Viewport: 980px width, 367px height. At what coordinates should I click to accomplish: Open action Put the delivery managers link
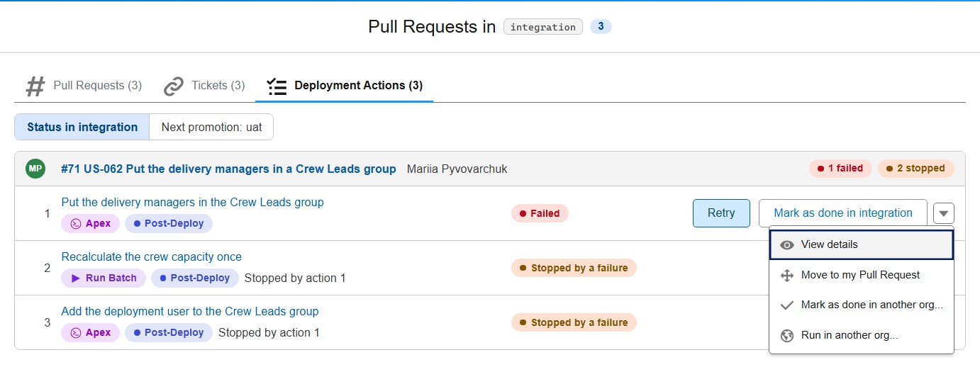tap(192, 202)
